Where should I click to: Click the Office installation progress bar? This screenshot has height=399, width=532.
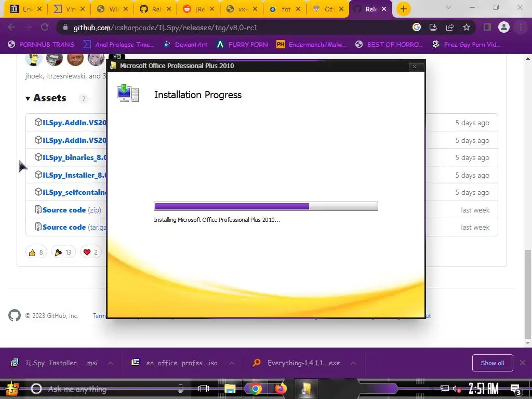[265, 206]
